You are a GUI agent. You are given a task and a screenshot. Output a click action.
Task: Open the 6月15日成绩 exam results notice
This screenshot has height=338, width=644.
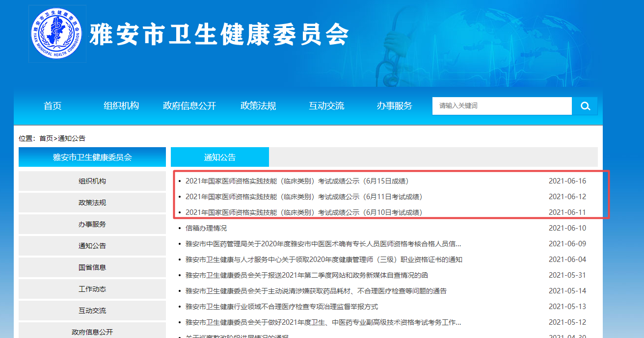297,181
